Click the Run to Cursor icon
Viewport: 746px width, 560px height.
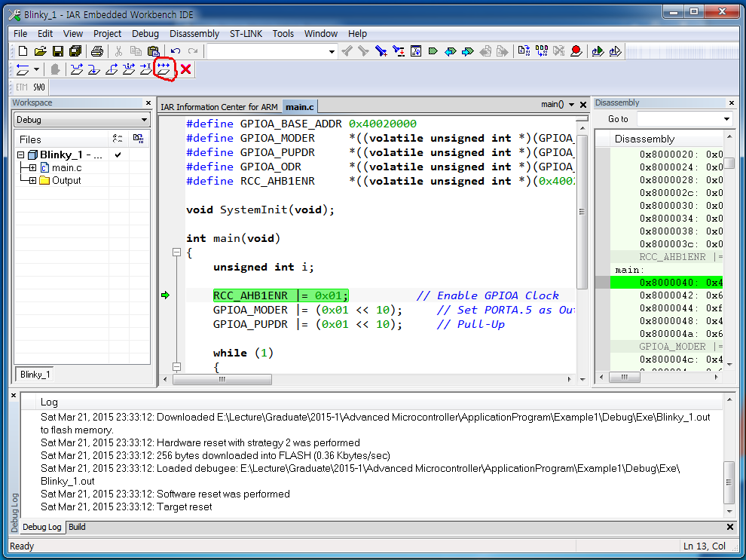point(146,69)
